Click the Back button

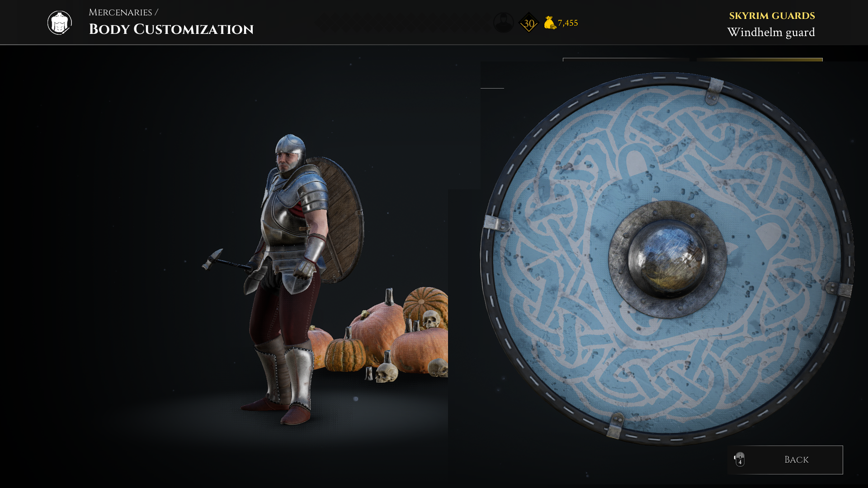(785, 460)
